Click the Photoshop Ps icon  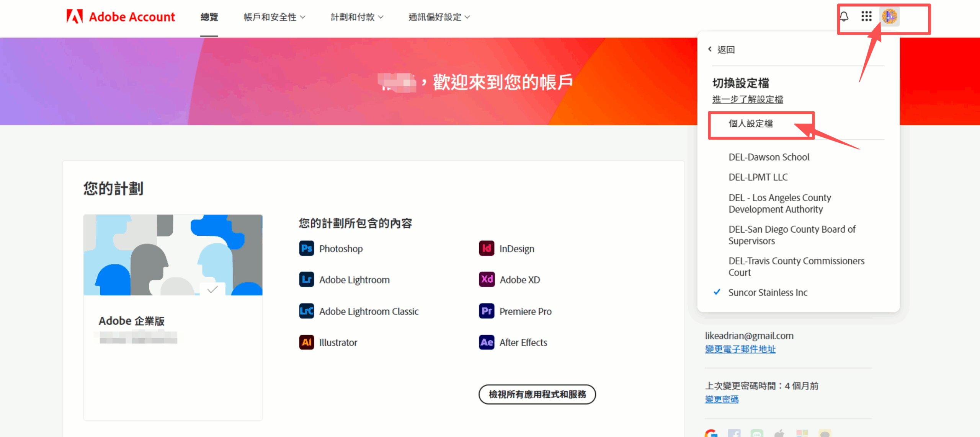[306, 248]
